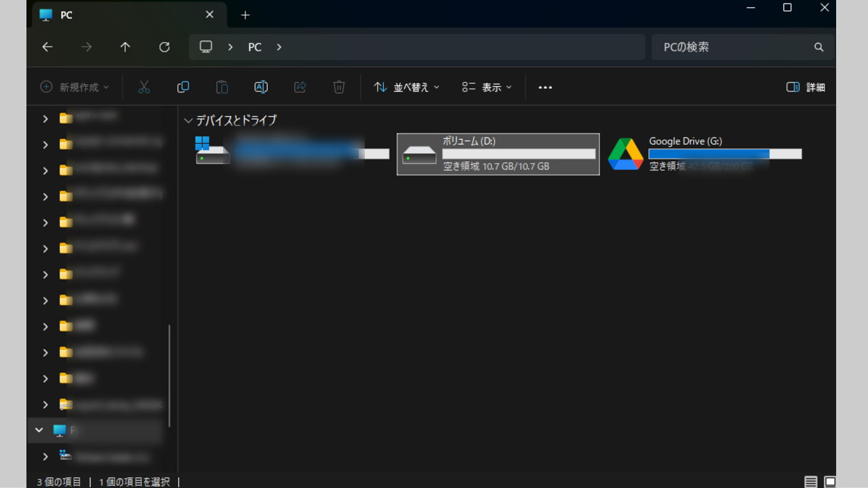
Task: Click the D: drive hard disk icon
Action: pos(419,155)
